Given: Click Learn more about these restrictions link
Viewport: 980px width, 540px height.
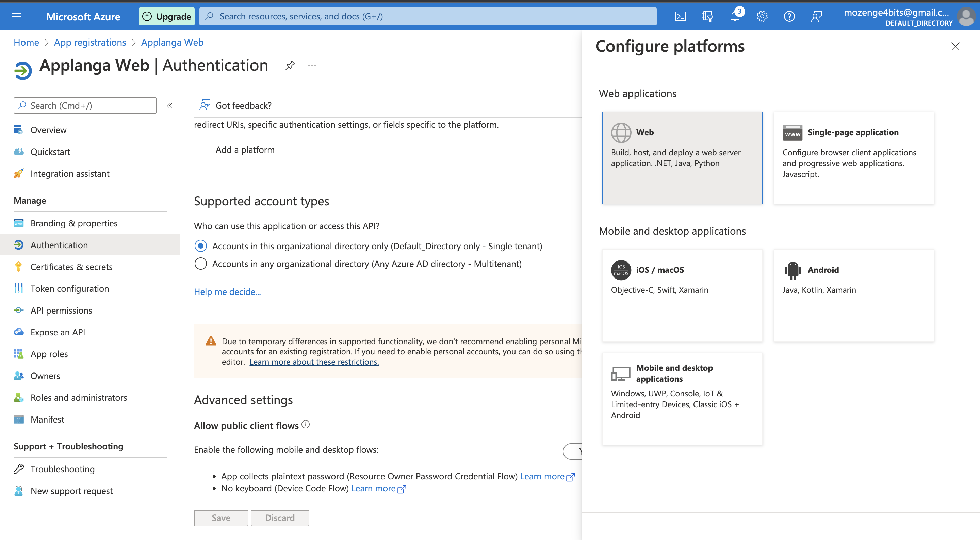Looking at the screenshot, I should click(314, 361).
